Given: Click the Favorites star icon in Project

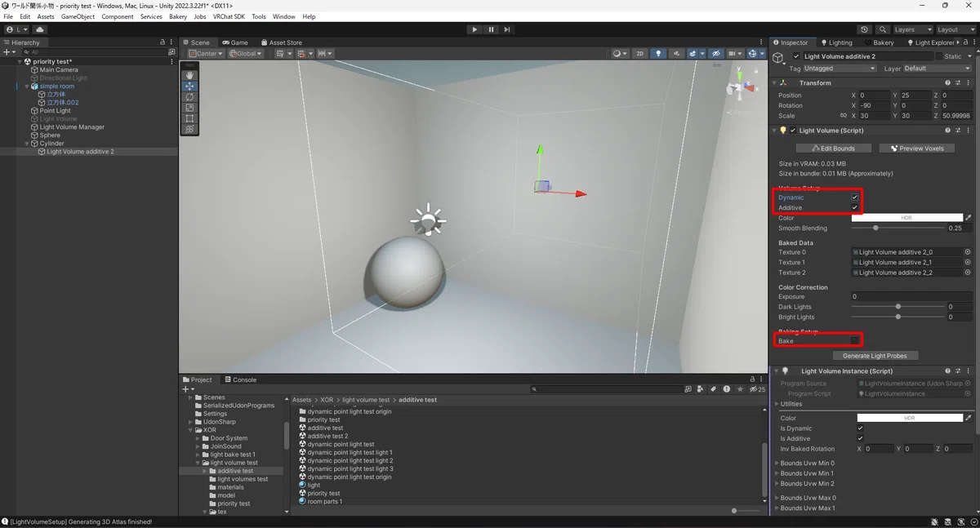Looking at the screenshot, I should point(740,389).
